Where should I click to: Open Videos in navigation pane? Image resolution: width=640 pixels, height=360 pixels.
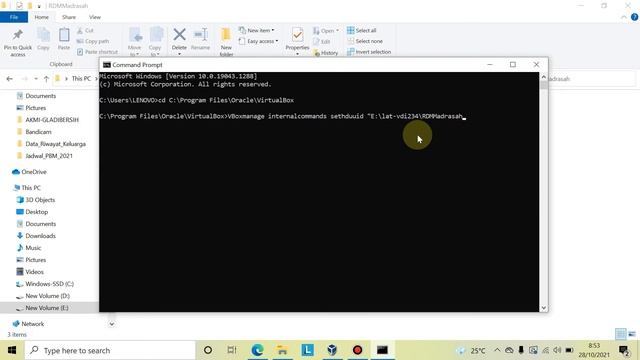[34, 272]
